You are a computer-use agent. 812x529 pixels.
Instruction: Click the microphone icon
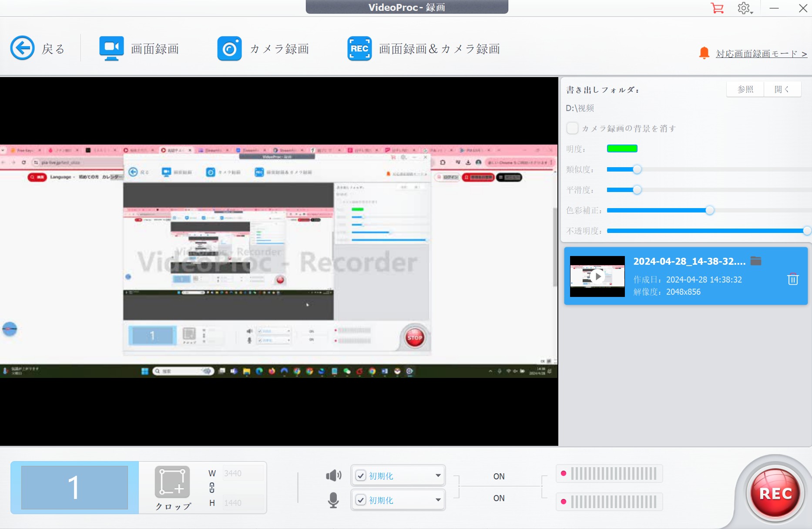(x=333, y=500)
